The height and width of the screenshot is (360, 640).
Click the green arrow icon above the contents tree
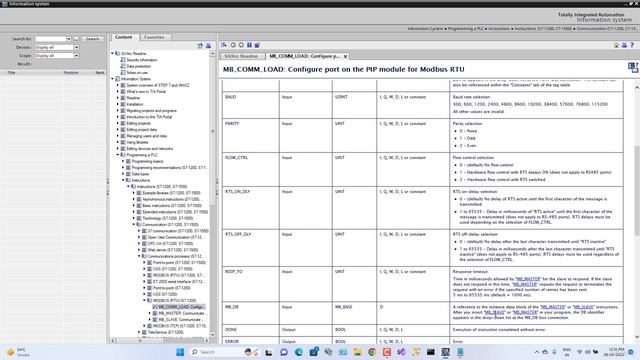[200, 46]
